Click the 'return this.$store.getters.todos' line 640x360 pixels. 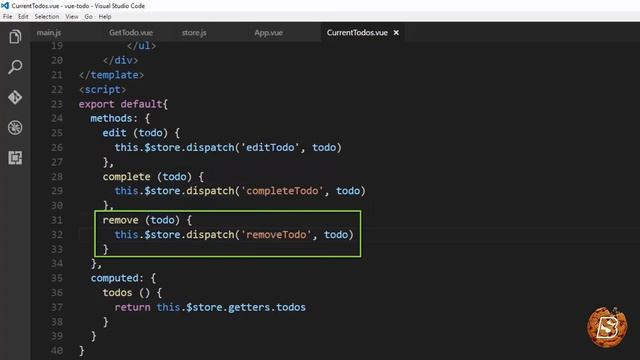click(210, 307)
